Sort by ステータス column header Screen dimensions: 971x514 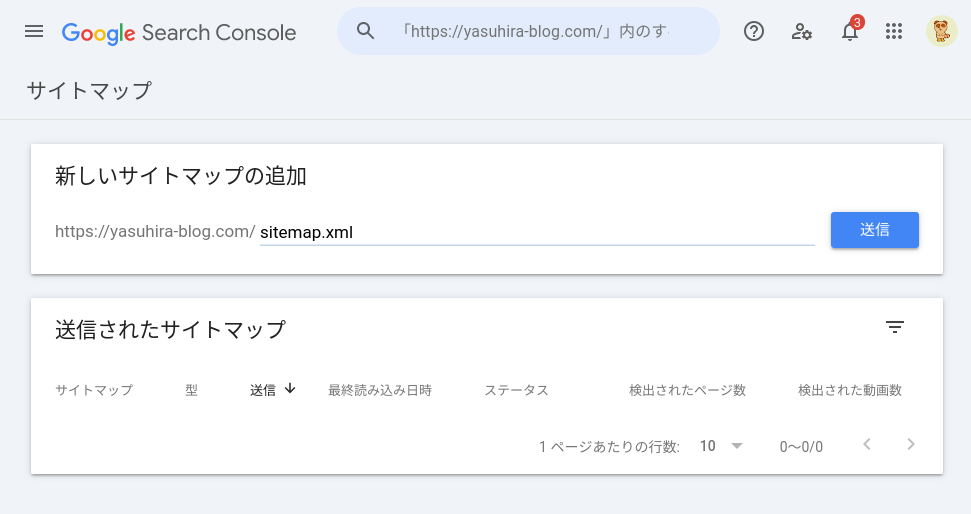coord(516,390)
